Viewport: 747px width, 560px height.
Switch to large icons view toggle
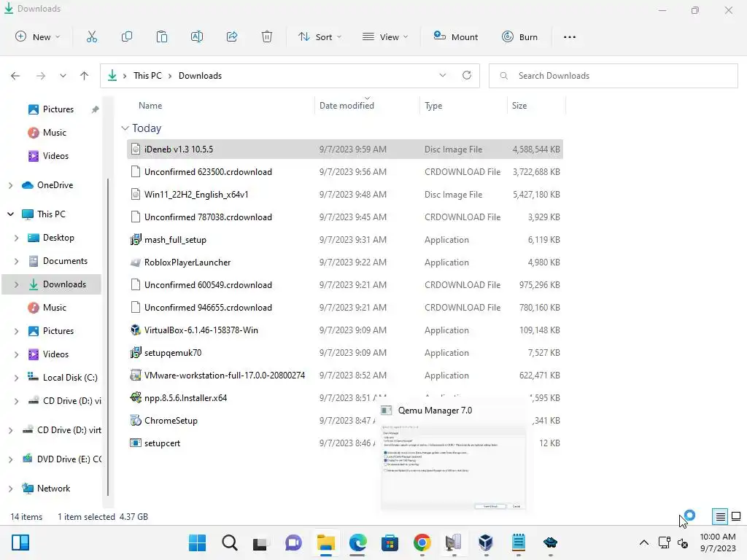point(736,516)
